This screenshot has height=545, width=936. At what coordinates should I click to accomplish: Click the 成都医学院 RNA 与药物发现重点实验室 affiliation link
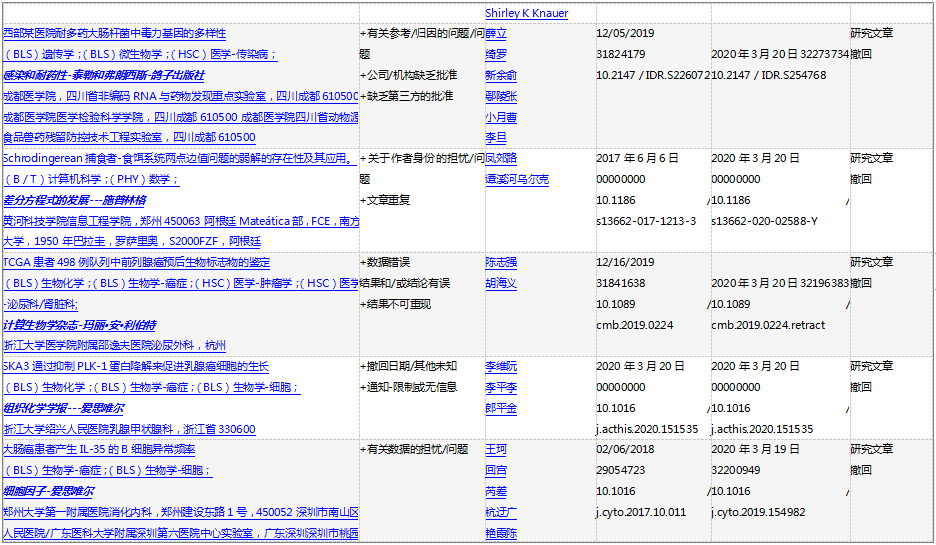pos(180,96)
